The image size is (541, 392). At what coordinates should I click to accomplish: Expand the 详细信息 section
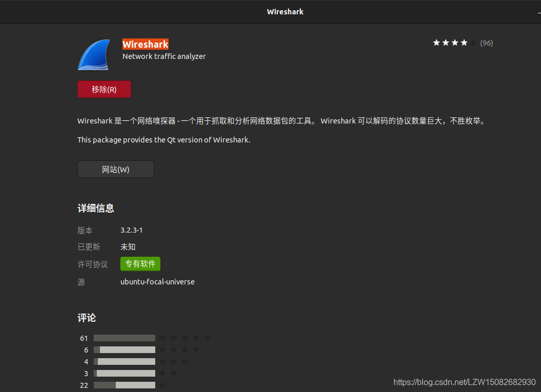coord(95,208)
